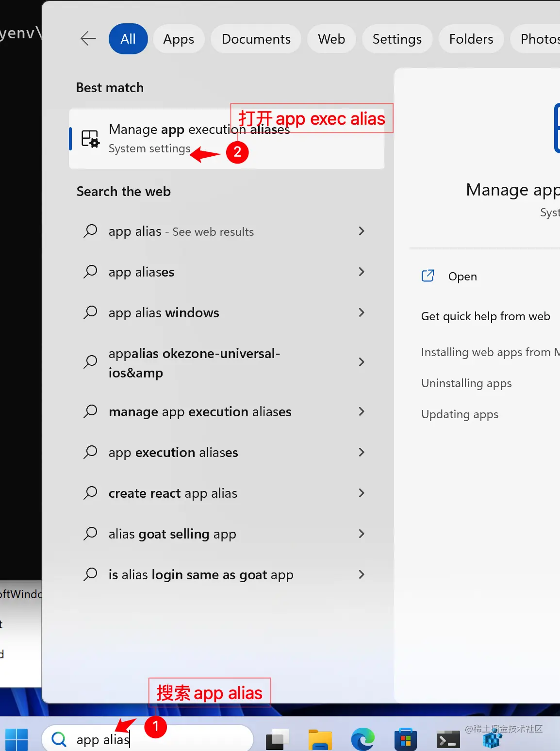This screenshot has width=560, height=751.
Task: Expand chevron next to 'app execution aliases'
Action: (361, 452)
